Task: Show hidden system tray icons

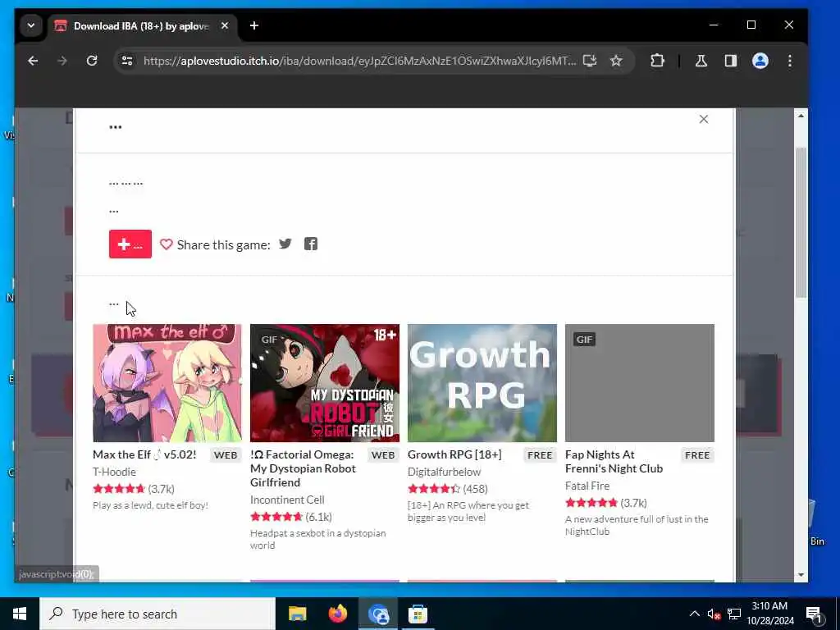Action: click(x=694, y=614)
